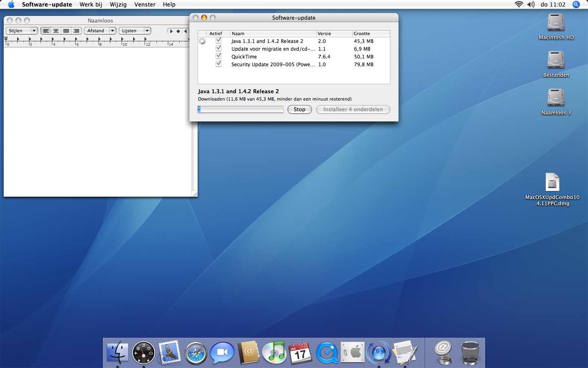The width and height of the screenshot is (588, 368).
Task: Open Safari from the dock
Action: tap(196, 352)
